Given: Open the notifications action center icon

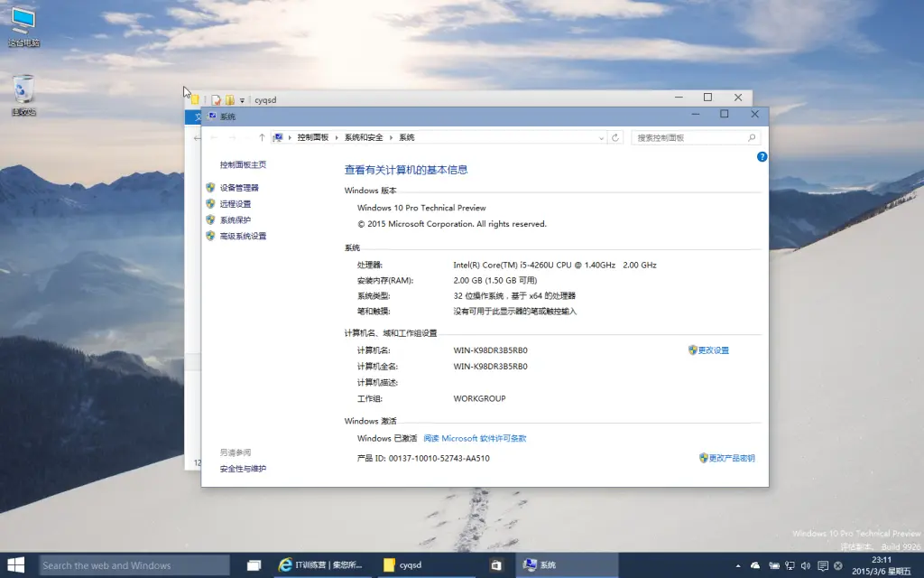Looking at the screenshot, I should click(823, 565).
